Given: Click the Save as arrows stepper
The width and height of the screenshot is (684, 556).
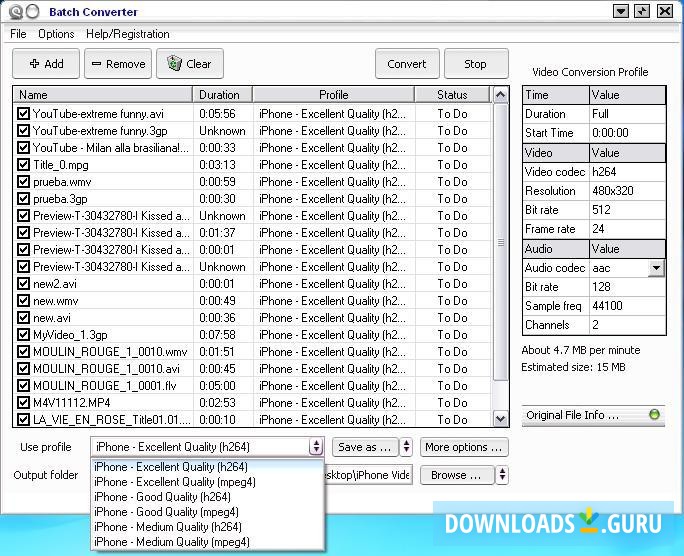Looking at the screenshot, I should [407, 447].
